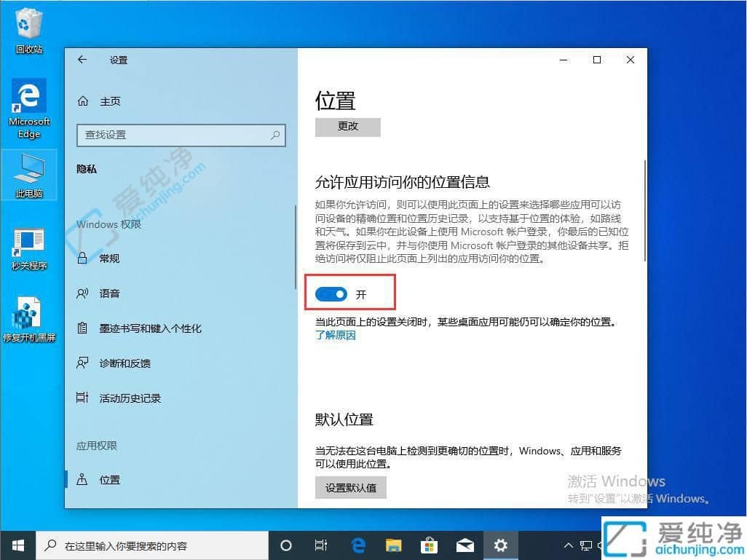Click the lock icon next to 常规
Image resolution: width=747 pixels, height=560 pixels.
click(x=82, y=258)
